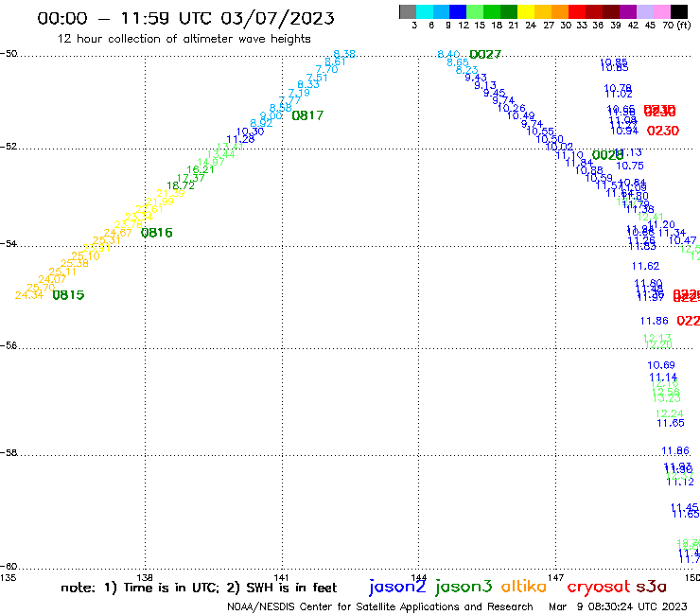Select the green time label "0027"
Image resolution: width=700 pixels, height=615 pixels.
[485, 55]
